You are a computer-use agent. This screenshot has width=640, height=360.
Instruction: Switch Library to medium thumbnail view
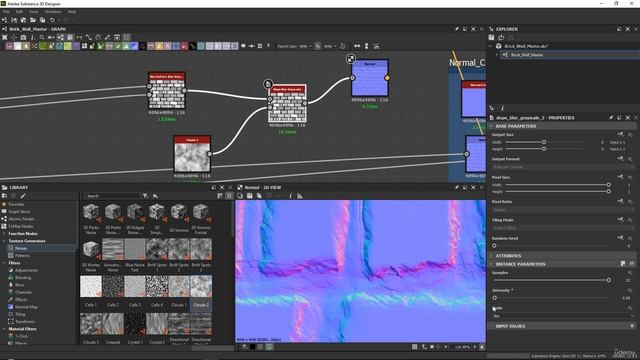229,196
